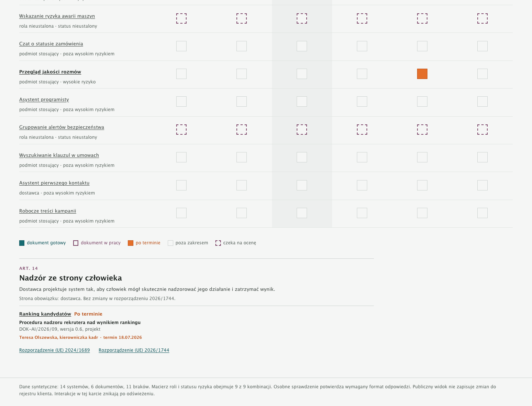Image resolution: width=532 pixels, height=406 pixels.
Task: Select first dashed cell in Wskazanie ryzyka awarii maszyn row
Action: click(181, 18)
